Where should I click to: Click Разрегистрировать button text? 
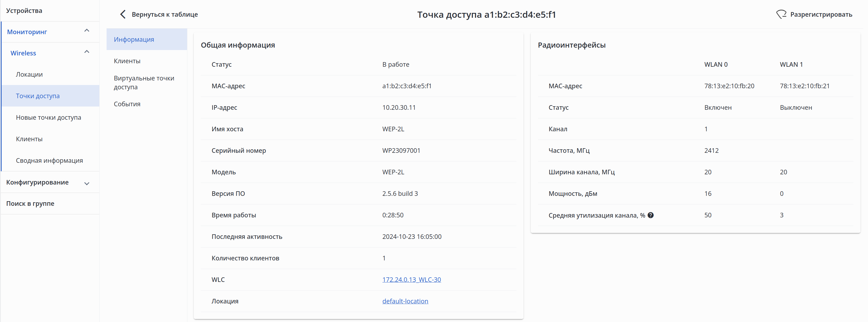coord(821,15)
